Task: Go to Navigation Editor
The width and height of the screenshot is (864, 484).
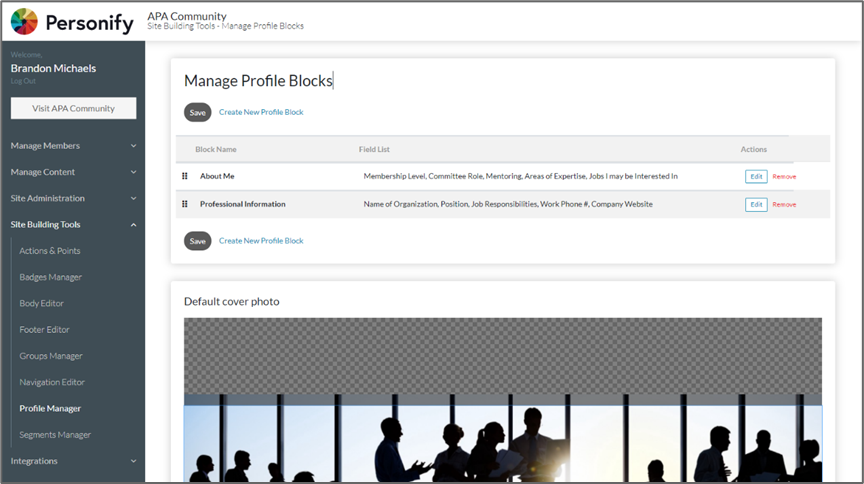Action: pos(52,382)
